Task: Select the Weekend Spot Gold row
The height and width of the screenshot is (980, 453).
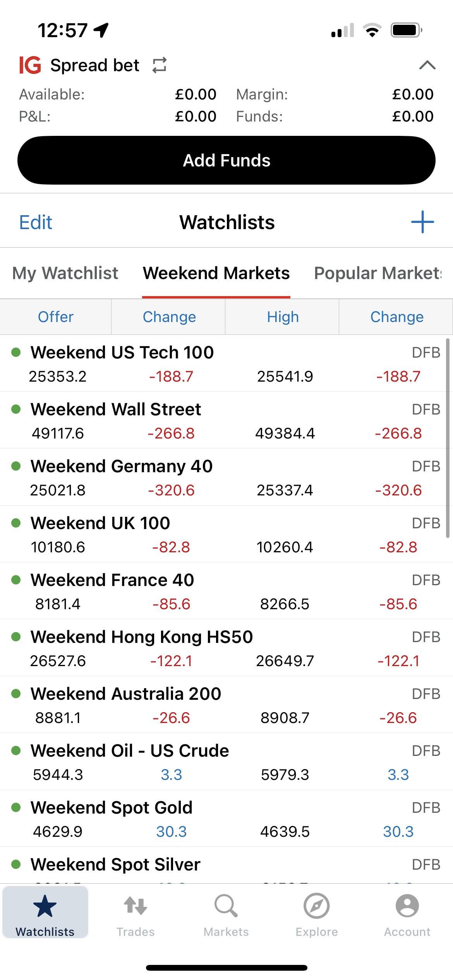Action: pos(112,808)
